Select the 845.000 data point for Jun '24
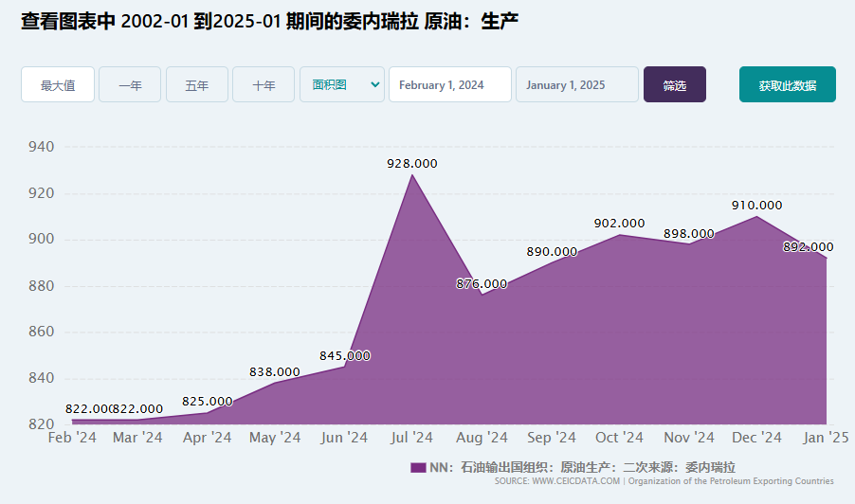The image size is (855, 504). click(x=343, y=366)
